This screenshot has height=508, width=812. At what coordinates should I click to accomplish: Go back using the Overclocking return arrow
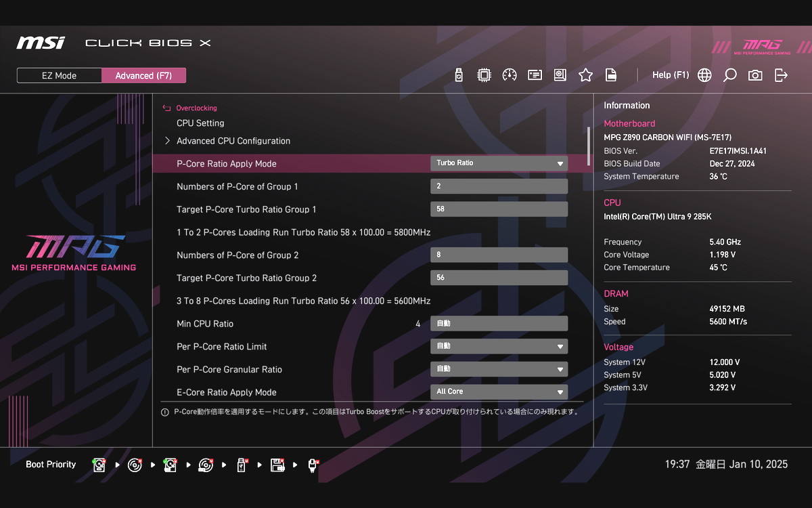[166, 108]
